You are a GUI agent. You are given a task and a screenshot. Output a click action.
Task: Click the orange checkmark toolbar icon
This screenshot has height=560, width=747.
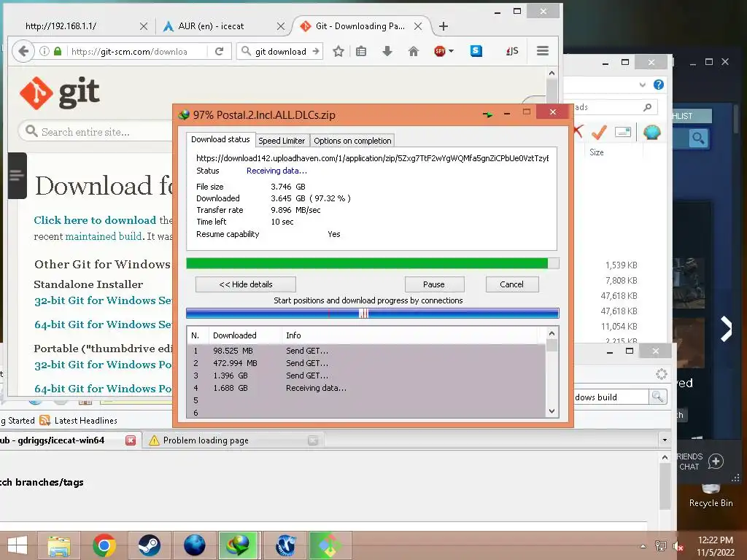click(x=599, y=132)
